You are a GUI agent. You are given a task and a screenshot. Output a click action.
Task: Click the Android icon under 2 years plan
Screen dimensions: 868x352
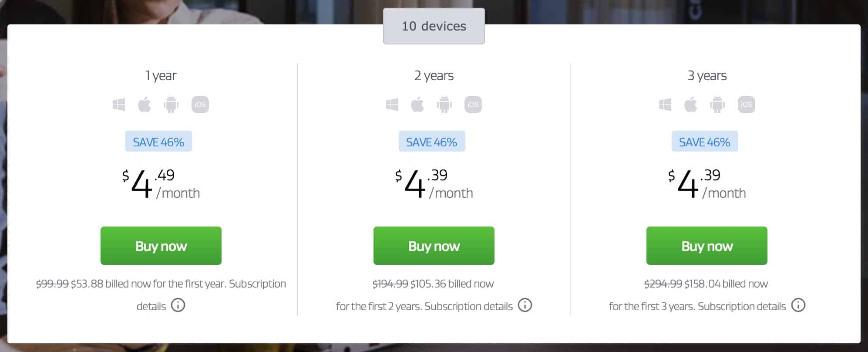click(444, 105)
